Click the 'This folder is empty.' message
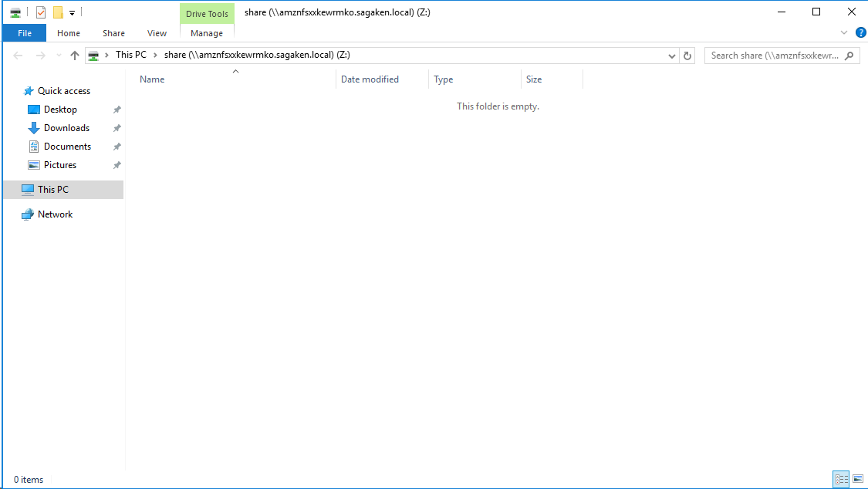 pos(498,106)
